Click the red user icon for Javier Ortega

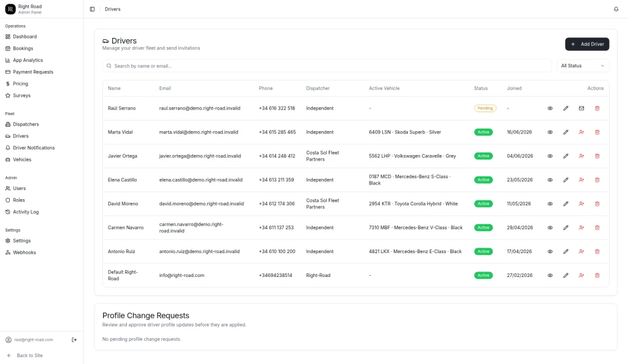tap(581, 156)
